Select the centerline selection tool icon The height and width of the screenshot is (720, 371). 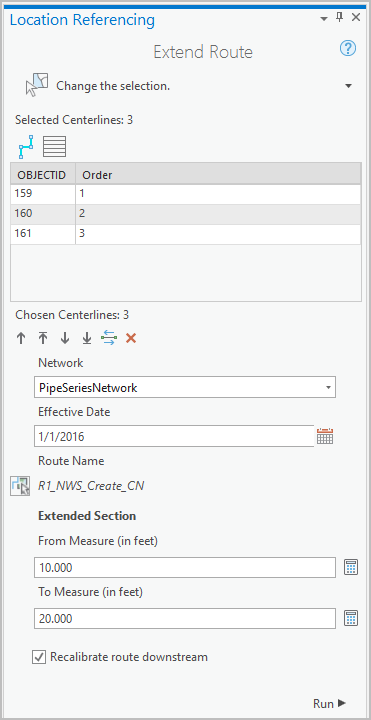pyautogui.click(x=37, y=84)
